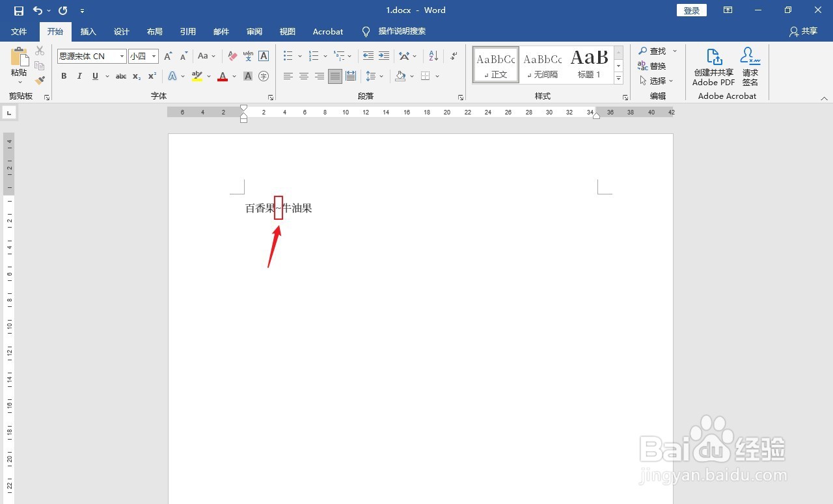Center align the text
This screenshot has height=504, width=833.
tap(304, 76)
